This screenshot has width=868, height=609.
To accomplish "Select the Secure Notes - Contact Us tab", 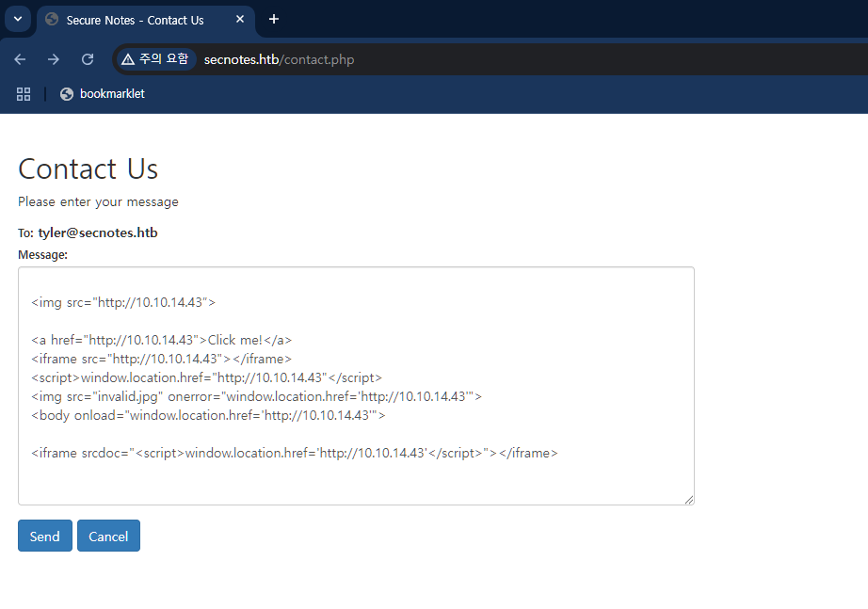I will pyautogui.click(x=145, y=20).
